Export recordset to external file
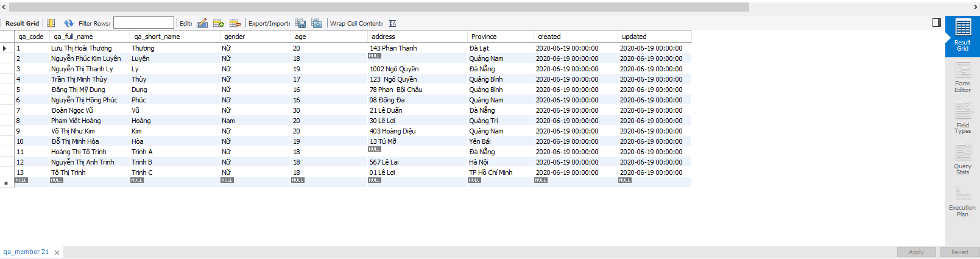 pos(300,23)
